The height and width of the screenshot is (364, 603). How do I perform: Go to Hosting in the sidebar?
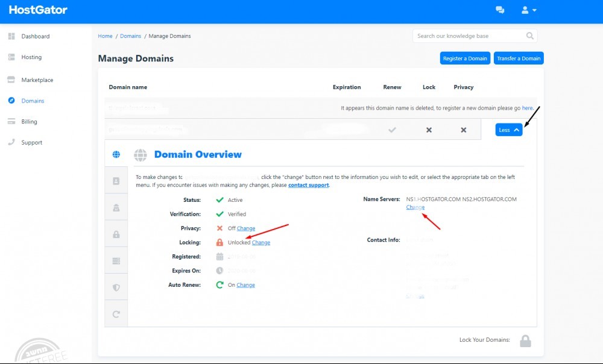(x=31, y=57)
